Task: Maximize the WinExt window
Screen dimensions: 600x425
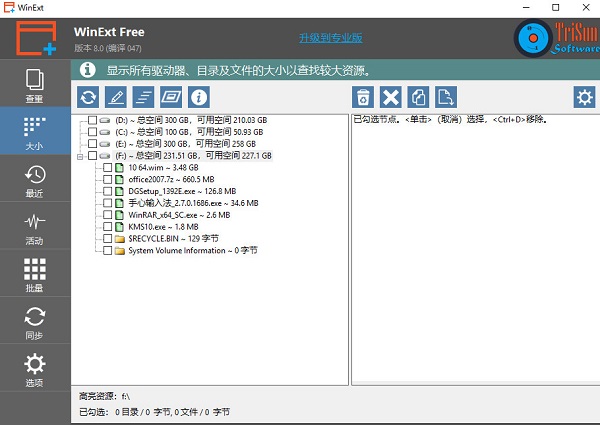Action: (x=556, y=8)
